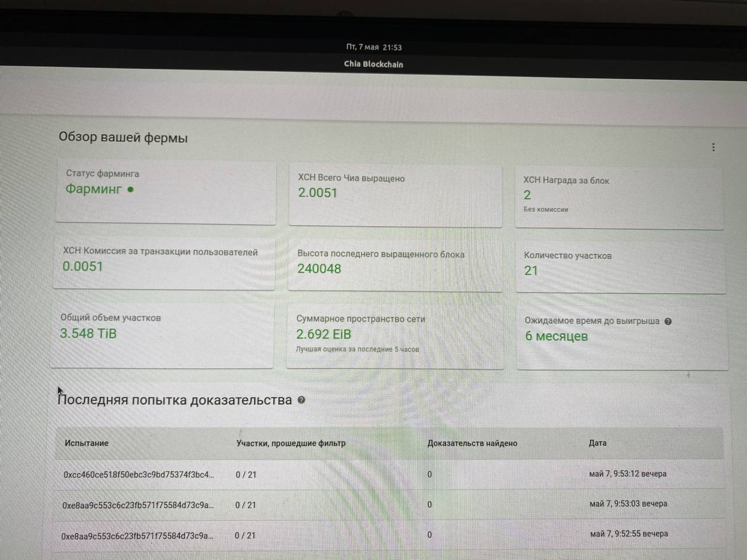Click date май 7, 9:53:03 вечера
Image resolution: width=747 pixels, height=560 pixels.
pos(629,503)
